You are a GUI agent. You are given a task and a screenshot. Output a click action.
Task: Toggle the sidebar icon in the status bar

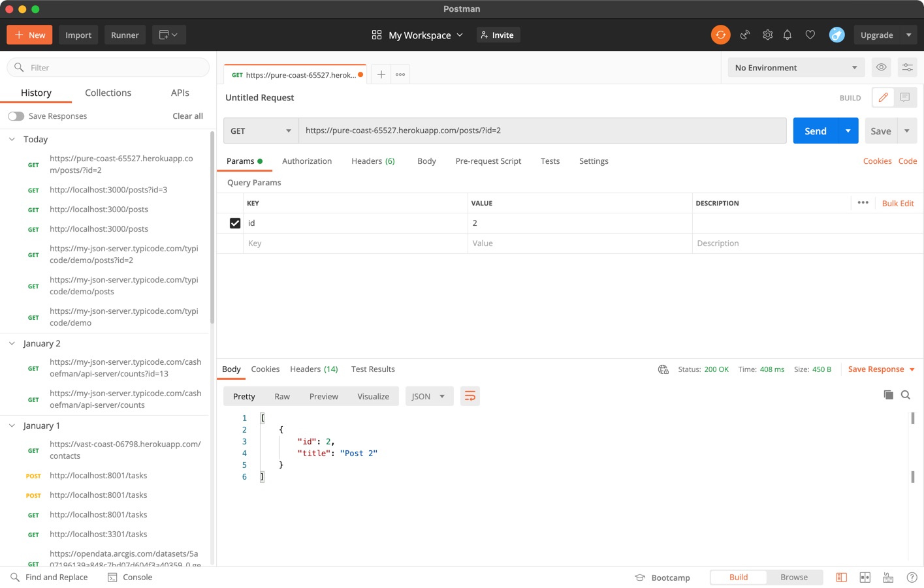pos(841,578)
